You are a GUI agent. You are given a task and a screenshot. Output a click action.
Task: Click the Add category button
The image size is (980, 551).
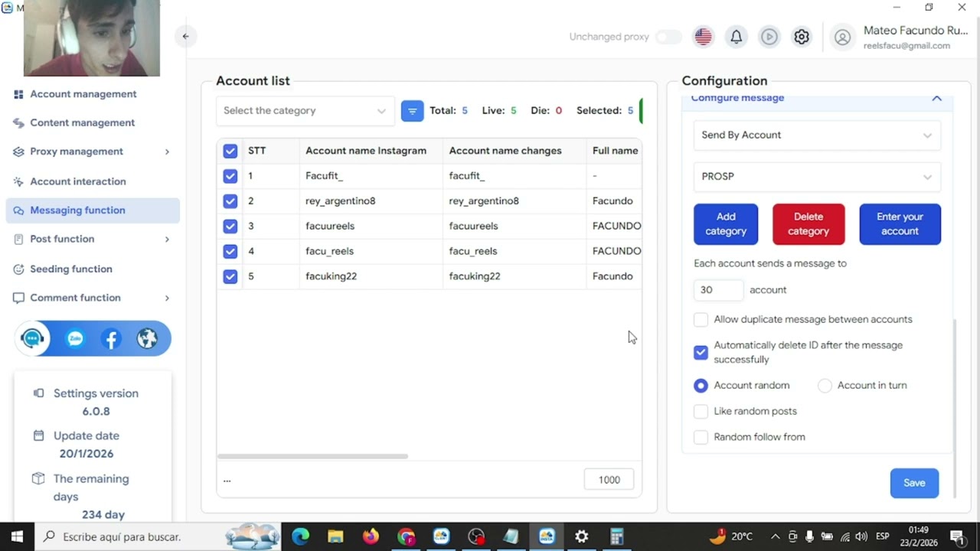pyautogui.click(x=726, y=224)
